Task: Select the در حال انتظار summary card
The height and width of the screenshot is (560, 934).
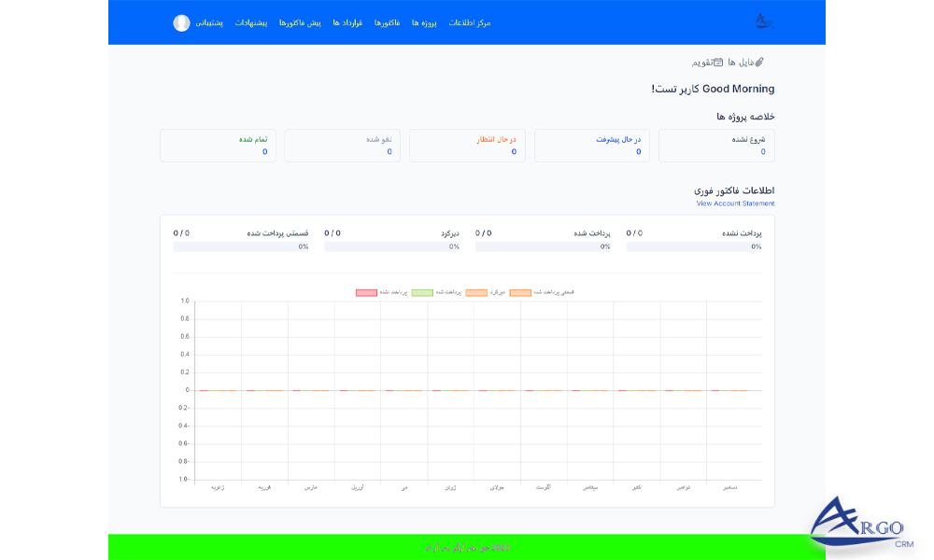Action: click(467, 145)
